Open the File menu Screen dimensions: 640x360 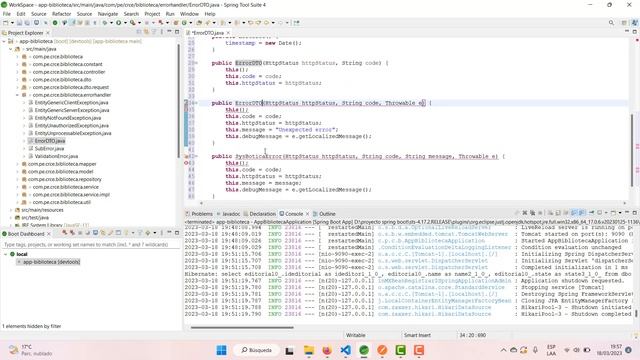(7, 14)
